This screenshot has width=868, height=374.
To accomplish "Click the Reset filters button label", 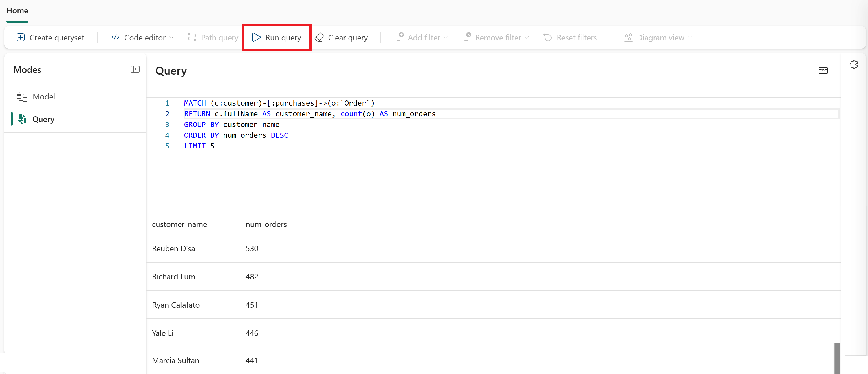I will [576, 38].
